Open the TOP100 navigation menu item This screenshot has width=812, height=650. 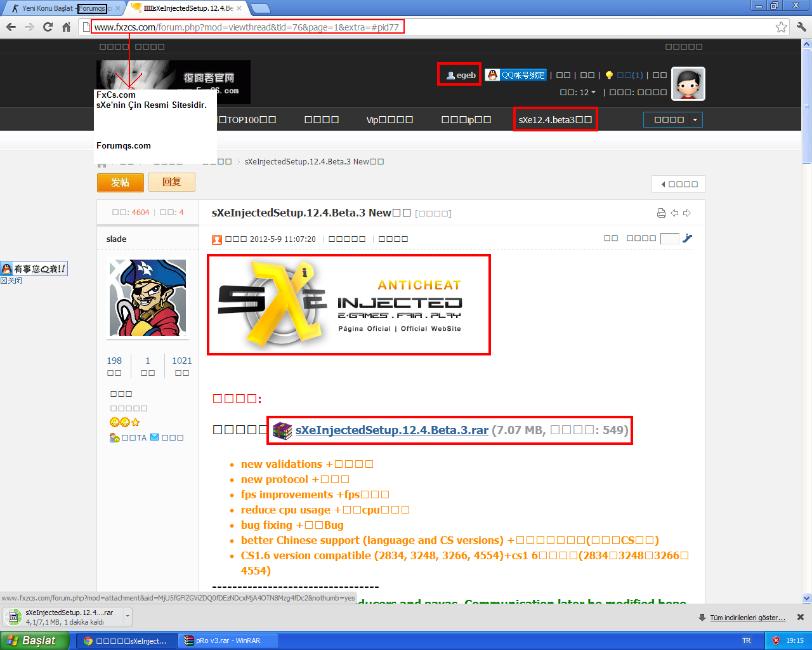click(x=247, y=119)
